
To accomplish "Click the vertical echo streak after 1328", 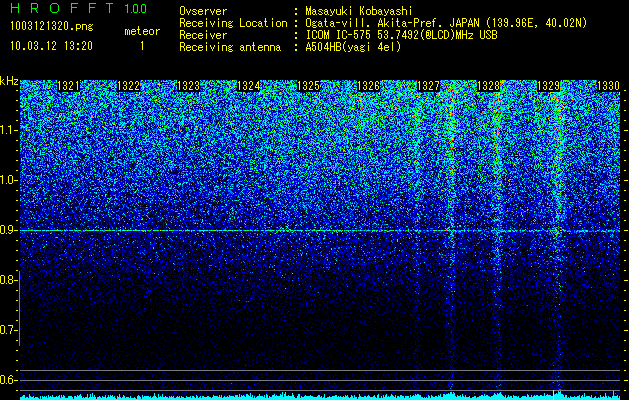I will [x=498, y=237].
